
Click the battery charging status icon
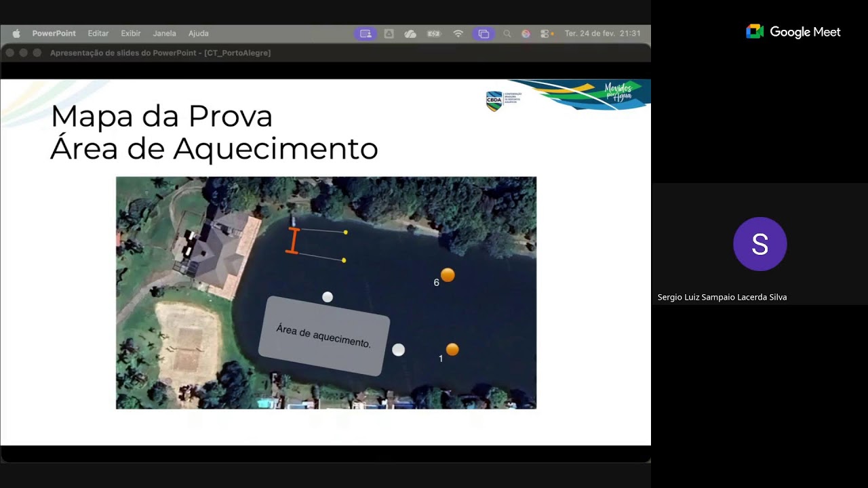point(434,33)
